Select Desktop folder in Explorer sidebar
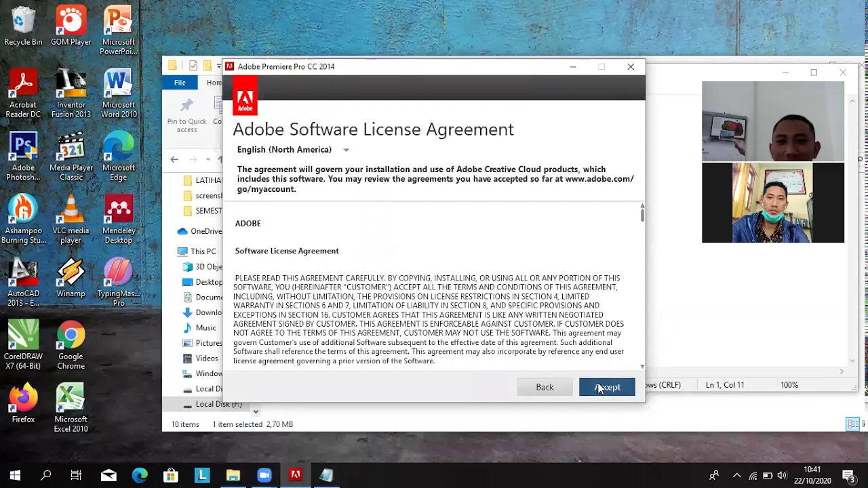868x488 pixels. pos(202,282)
